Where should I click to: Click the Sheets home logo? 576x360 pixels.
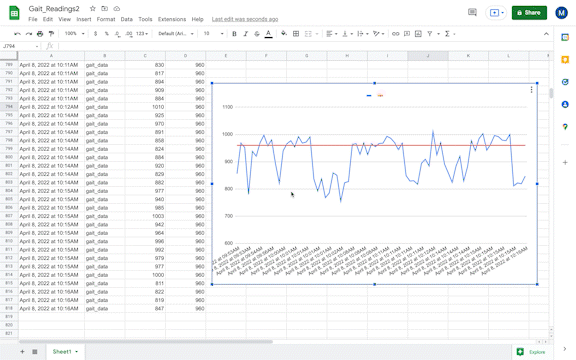pyautogui.click(x=14, y=13)
